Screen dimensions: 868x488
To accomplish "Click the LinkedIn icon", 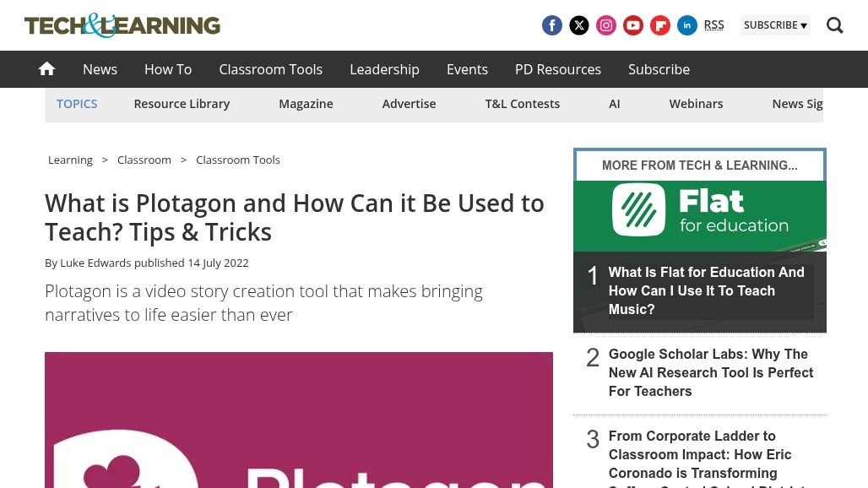I will click(687, 25).
